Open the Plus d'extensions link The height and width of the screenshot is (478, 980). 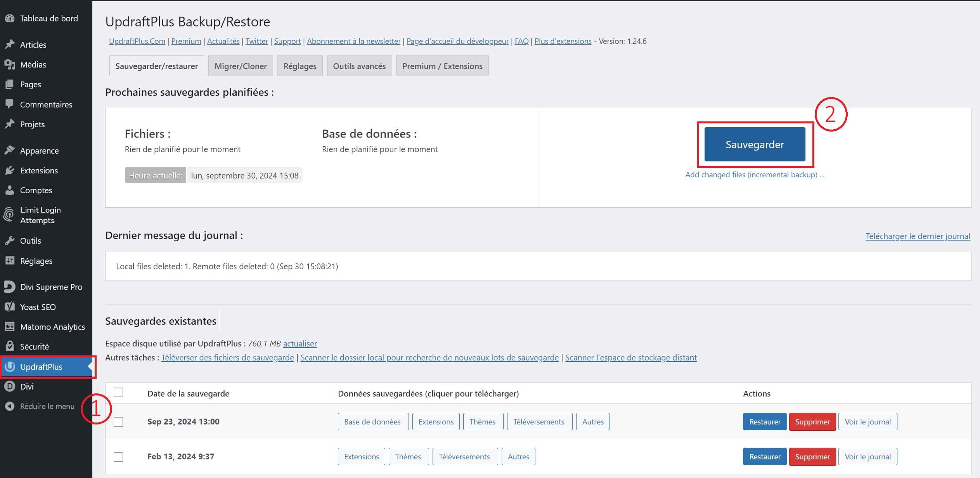563,41
